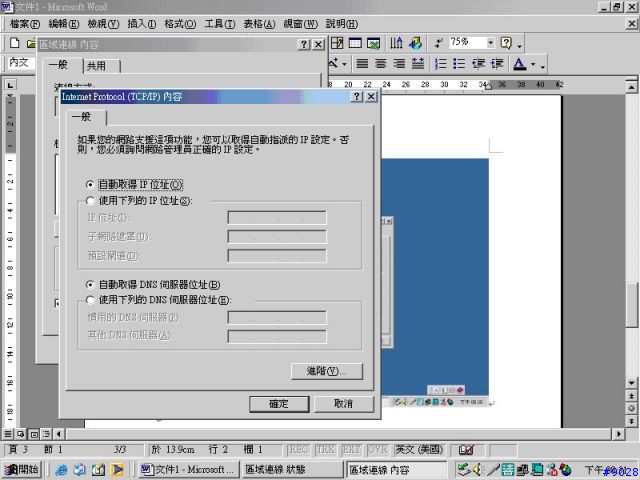Click the spelling status book icon
The width and height of the screenshot is (640, 480).
466,450
